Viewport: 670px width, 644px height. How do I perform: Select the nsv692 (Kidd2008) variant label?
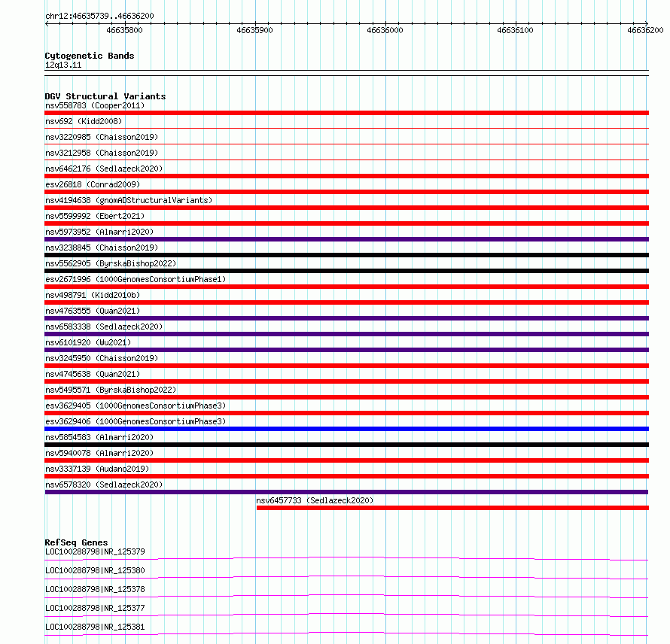tap(84, 121)
